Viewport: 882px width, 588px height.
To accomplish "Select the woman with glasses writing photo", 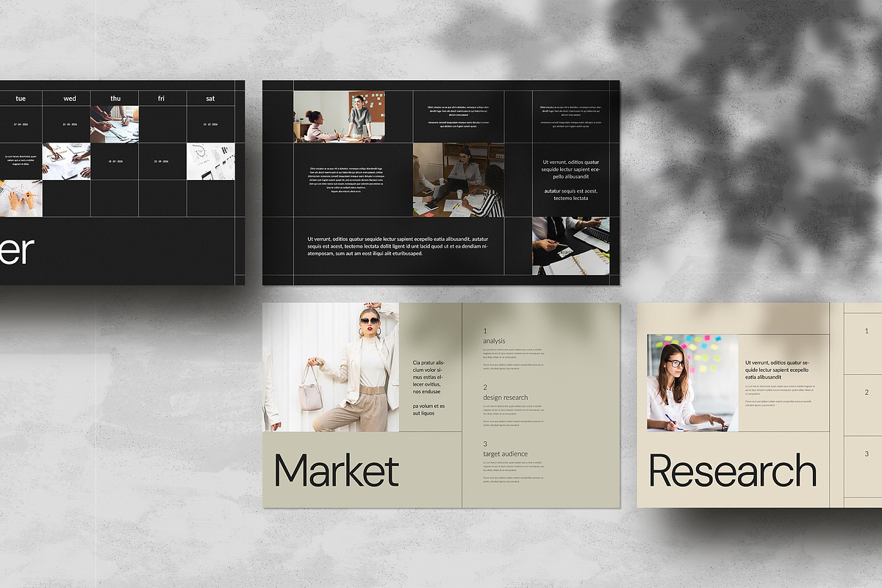I will pos(692,382).
